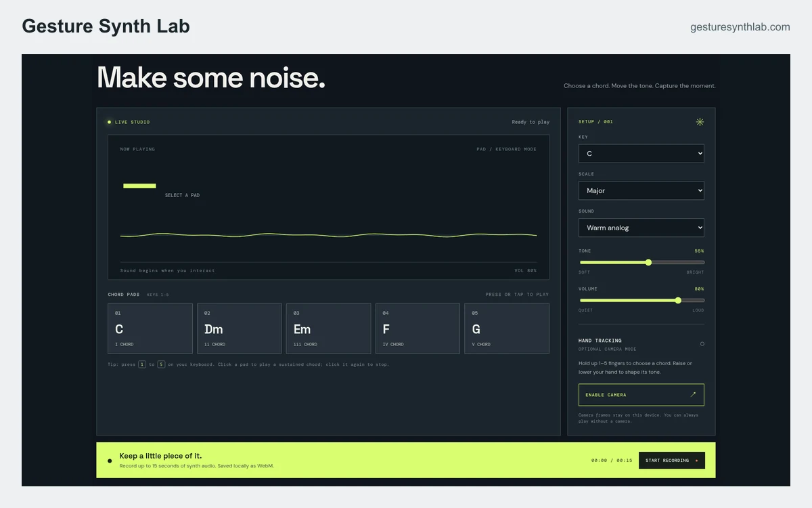This screenshot has width=812, height=508.
Task: Click the 'Ready to play' status text
Action: pos(531,122)
